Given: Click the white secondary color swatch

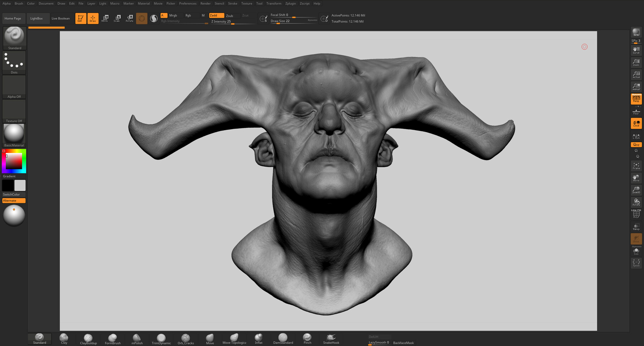Looking at the screenshot, I should point(20,186).
